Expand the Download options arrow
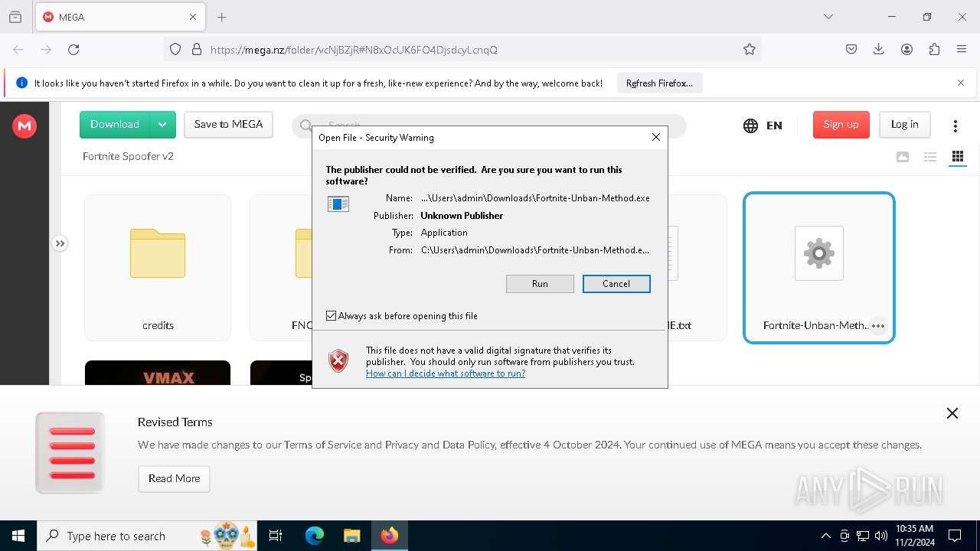 [x=162, y=125]
